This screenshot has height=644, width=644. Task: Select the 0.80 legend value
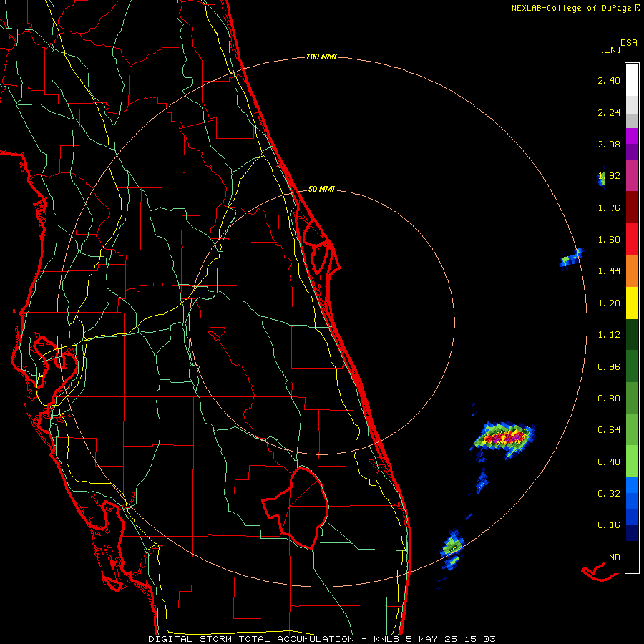click(609, 399)
